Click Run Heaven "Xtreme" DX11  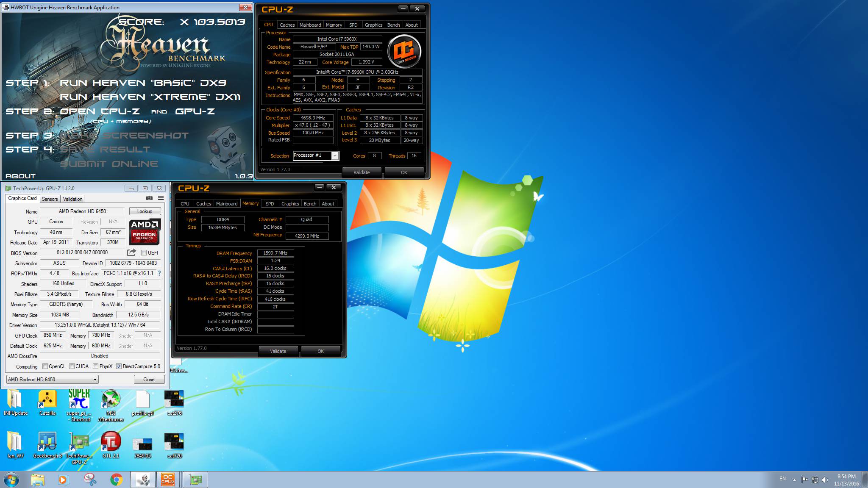pos(150,97)
